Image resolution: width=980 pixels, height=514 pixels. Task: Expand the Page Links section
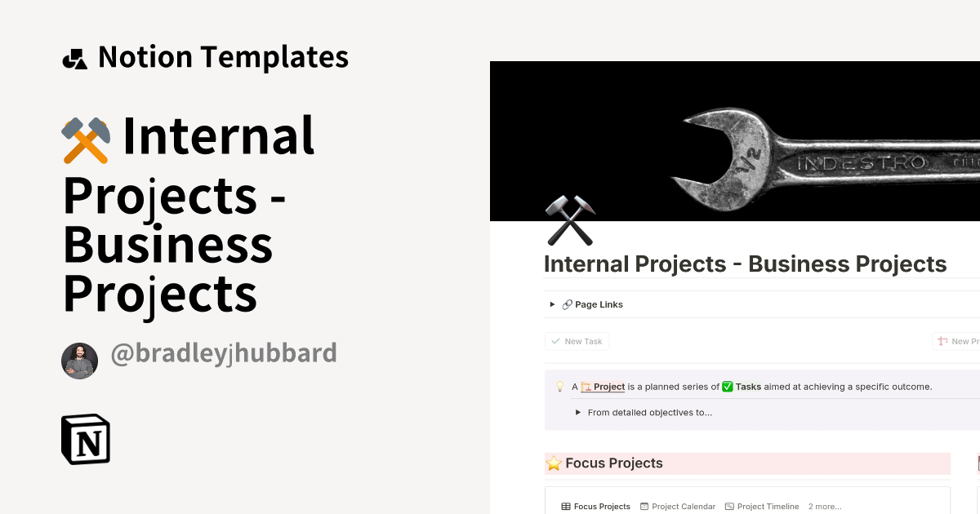click(x=552, y=304)
